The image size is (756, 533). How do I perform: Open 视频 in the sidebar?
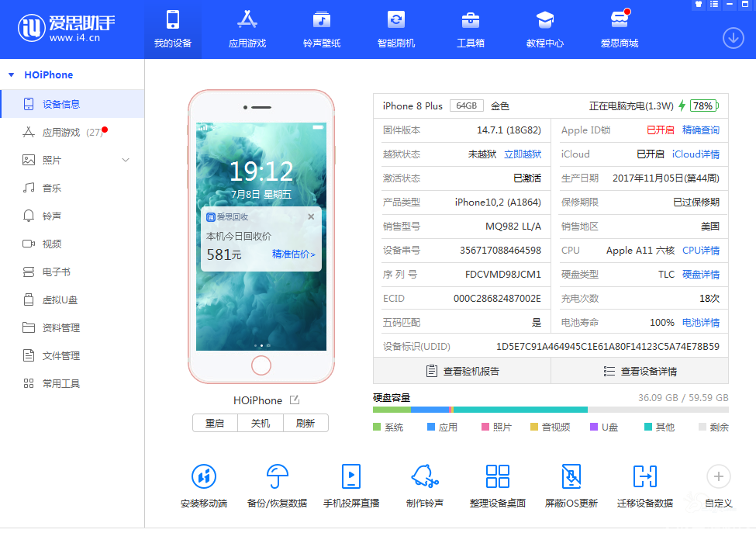coord(72,244)
